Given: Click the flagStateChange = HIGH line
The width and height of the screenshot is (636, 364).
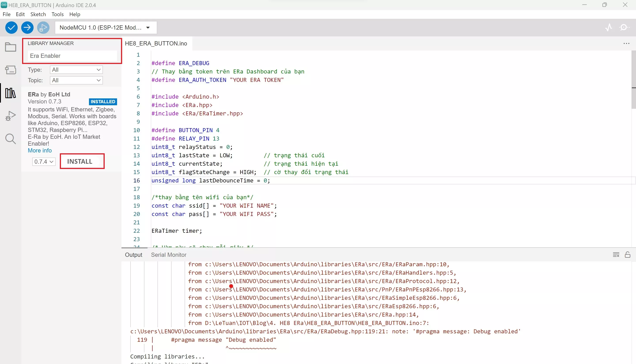Looking at the screenshot, I should (x=204, y=172).
